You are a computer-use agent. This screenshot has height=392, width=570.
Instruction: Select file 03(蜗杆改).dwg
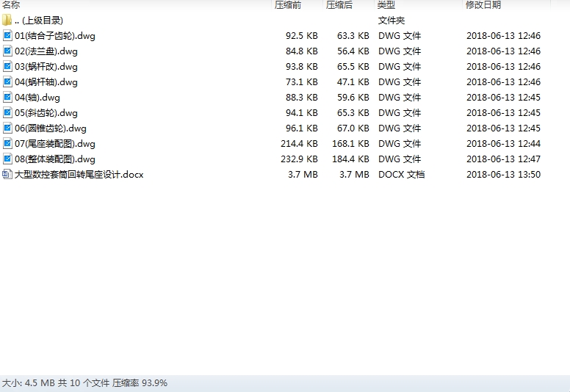click(x=46, y=67)
